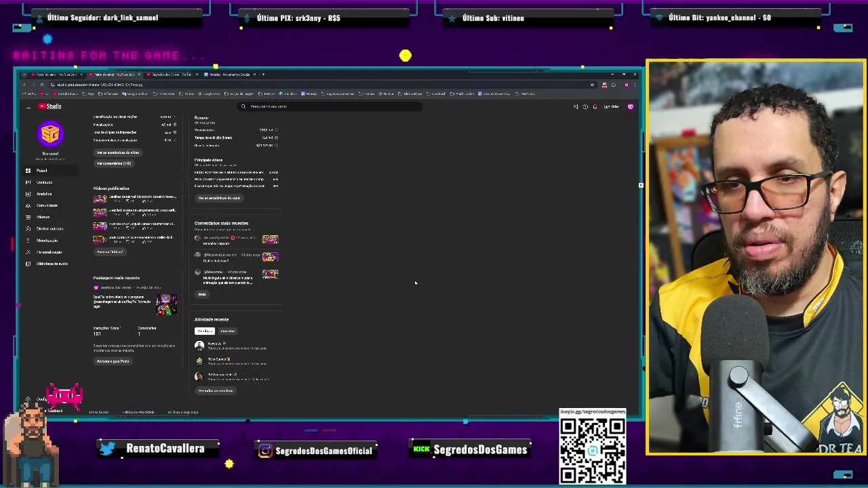Click Acessar a guia Posts button
The width and height of the screenshot is (868, 488).
(x=113, y=361)
